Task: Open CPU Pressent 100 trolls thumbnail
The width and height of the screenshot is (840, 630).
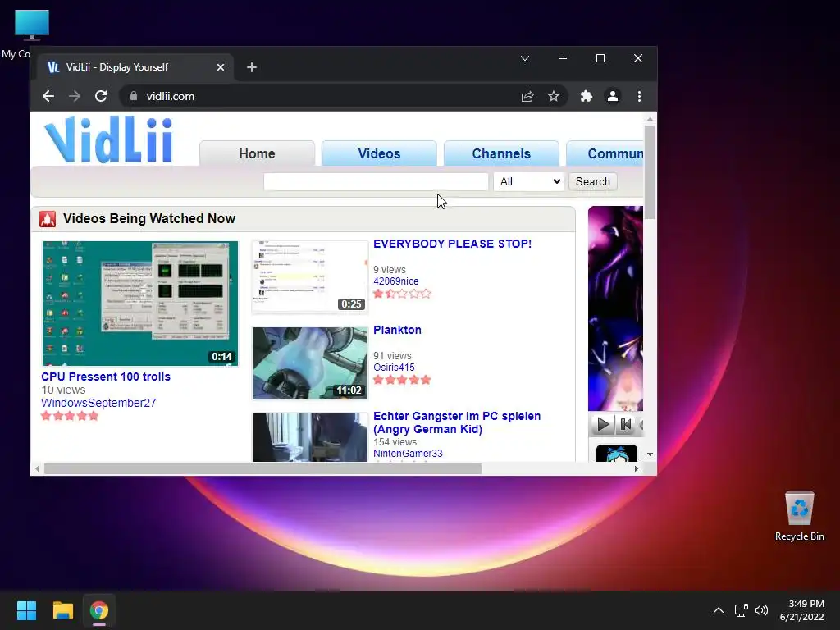Action: pyautogui.click(x=139, y=304)
